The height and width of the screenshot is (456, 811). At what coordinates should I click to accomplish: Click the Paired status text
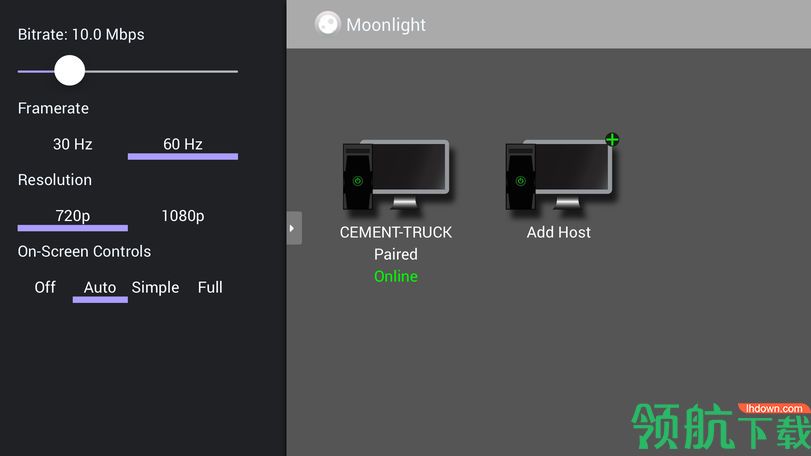(x=396, y=254)
